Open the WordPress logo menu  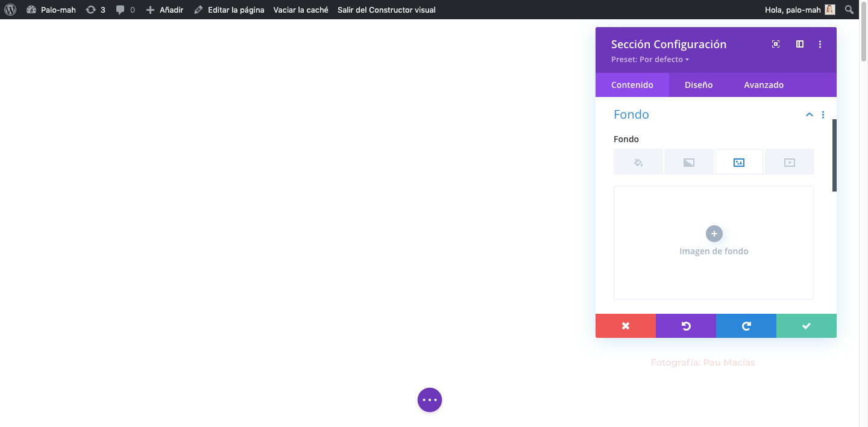coord(10,10)
